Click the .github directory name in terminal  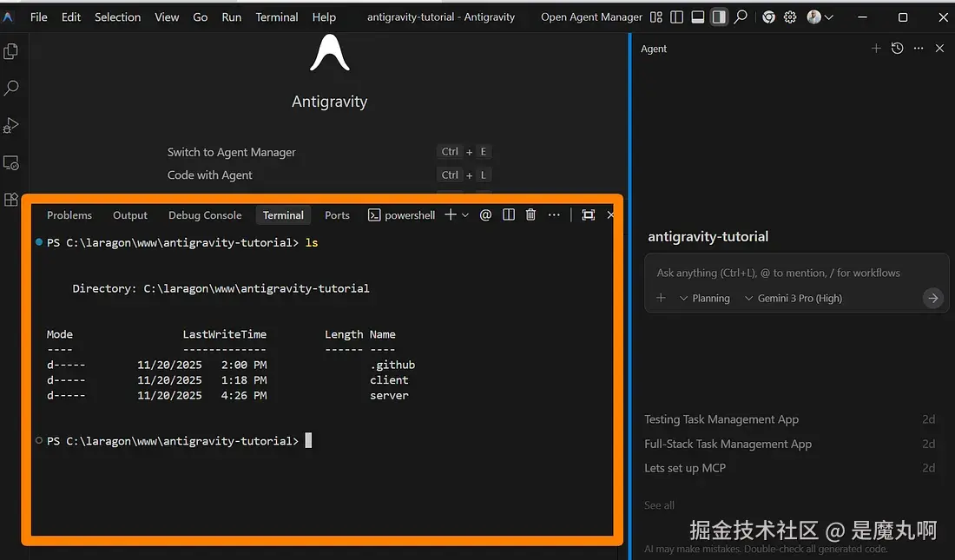pyautogui.click(x=392, y=365)
